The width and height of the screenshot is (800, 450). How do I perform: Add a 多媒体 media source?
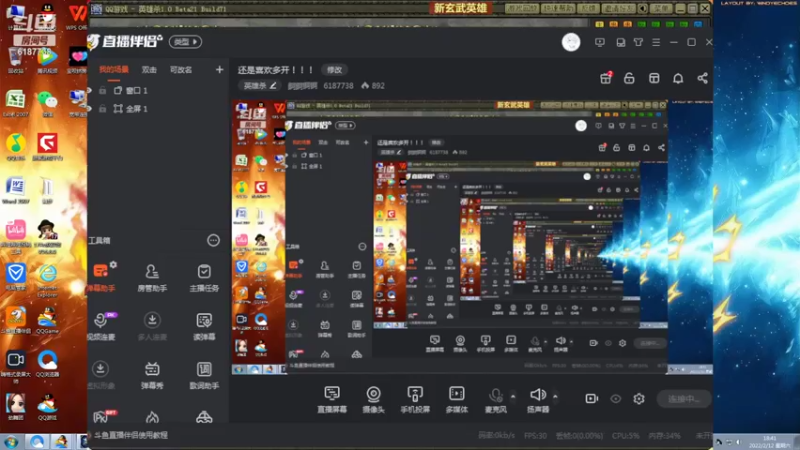tap(457, 399)
